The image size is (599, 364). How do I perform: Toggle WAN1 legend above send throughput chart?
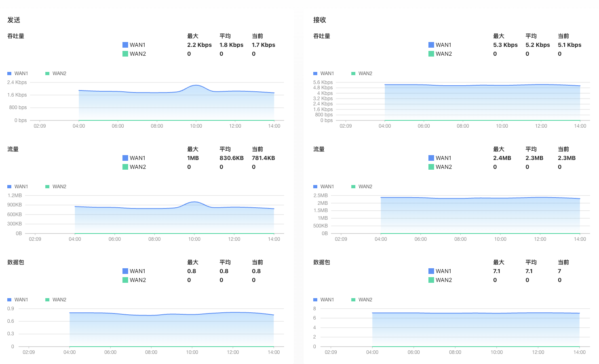18,74
